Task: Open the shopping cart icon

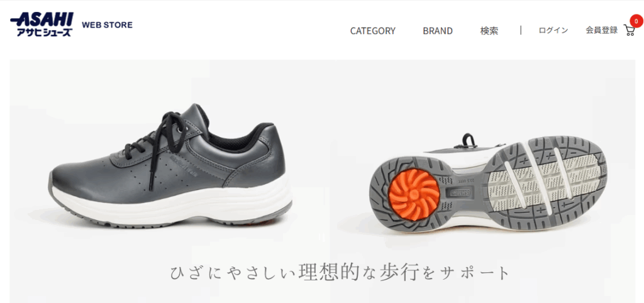Action: coord(629,30)
